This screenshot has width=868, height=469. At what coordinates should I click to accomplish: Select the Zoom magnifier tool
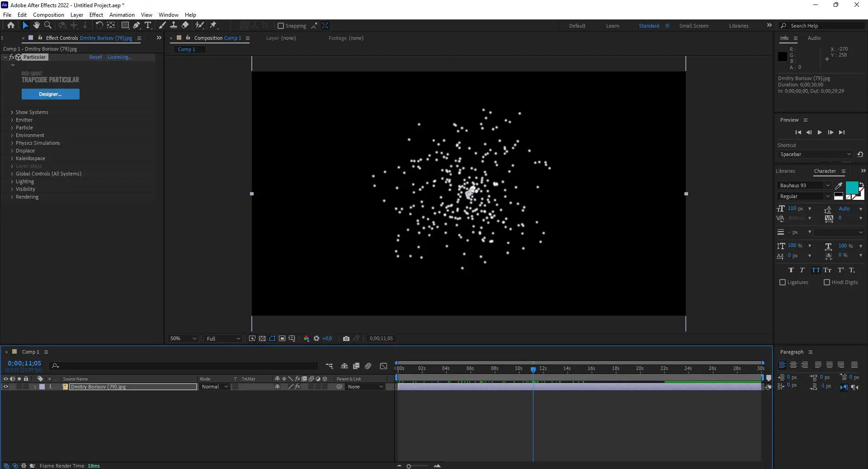click(x=48, y=25)
